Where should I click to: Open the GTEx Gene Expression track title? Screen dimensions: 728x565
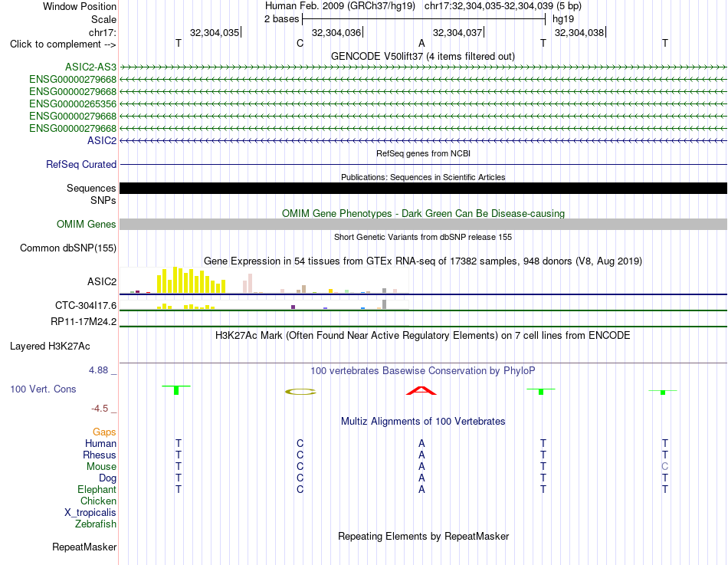click(x=423, y=261)
